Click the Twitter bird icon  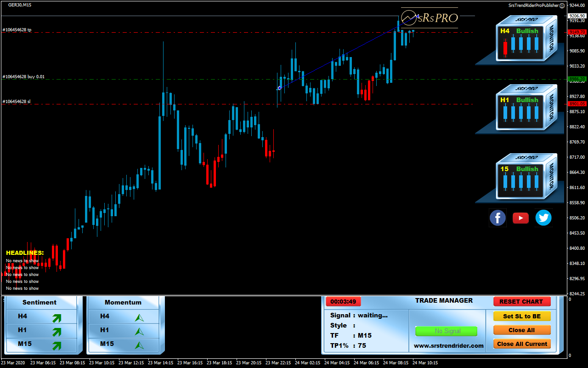(543, 218)
